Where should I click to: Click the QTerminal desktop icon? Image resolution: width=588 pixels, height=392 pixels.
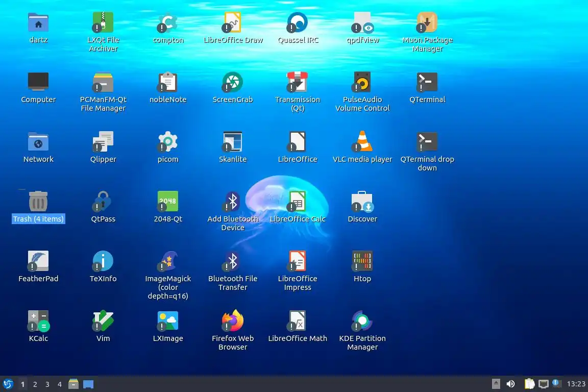pos(428,82)
